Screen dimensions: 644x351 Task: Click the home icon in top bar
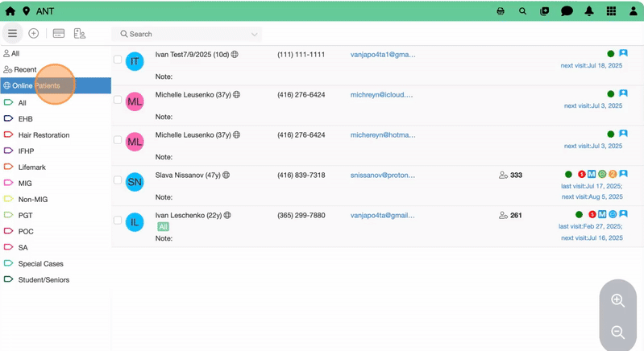(x=10, y=11)
